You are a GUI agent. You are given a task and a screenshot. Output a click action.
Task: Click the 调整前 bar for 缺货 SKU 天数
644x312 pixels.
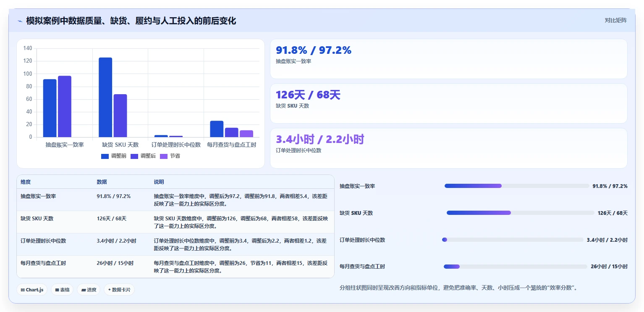tap(105, 97)
